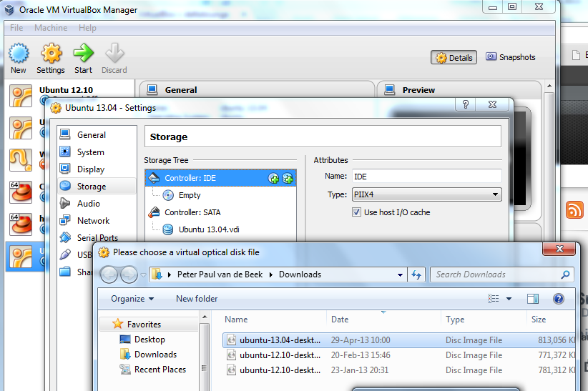The width and height of the screenshot is (588, 391).
Task: Open USB settings category
Action: point(76,255)
